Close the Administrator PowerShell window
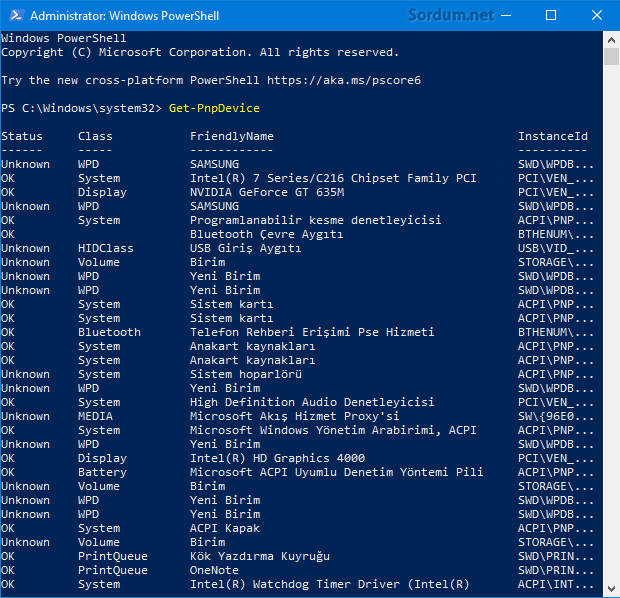 coord(597,15)
